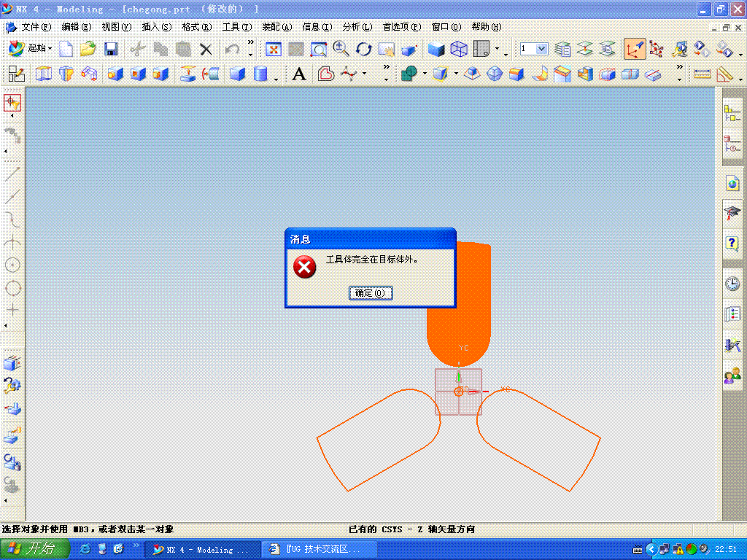Save the part with floppy disk icon
This screenshot has height=560, width=747.
[x=111, y=49]
